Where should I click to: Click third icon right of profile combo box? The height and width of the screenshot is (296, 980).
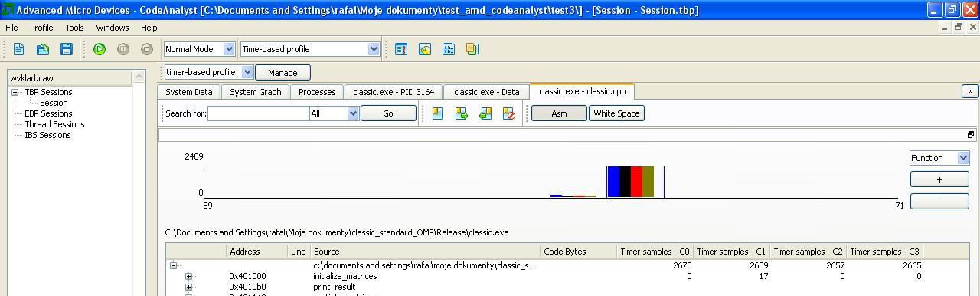(x=449, y=49)
